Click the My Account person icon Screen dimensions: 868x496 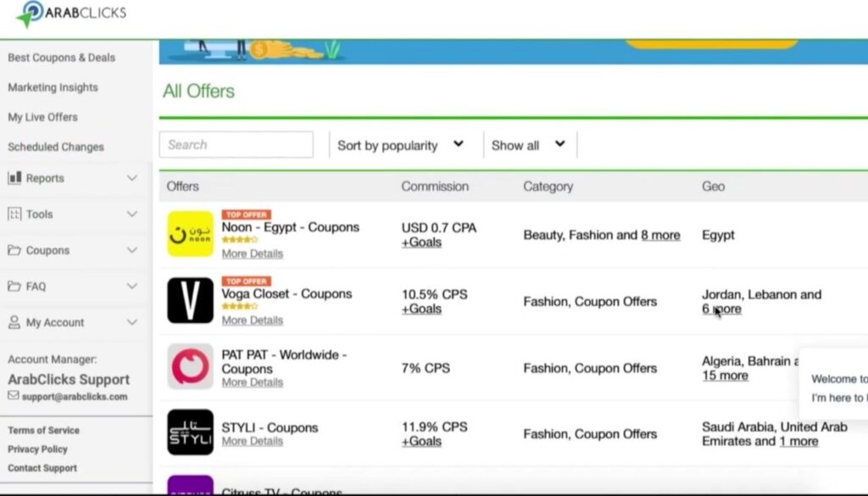point(14,322)
